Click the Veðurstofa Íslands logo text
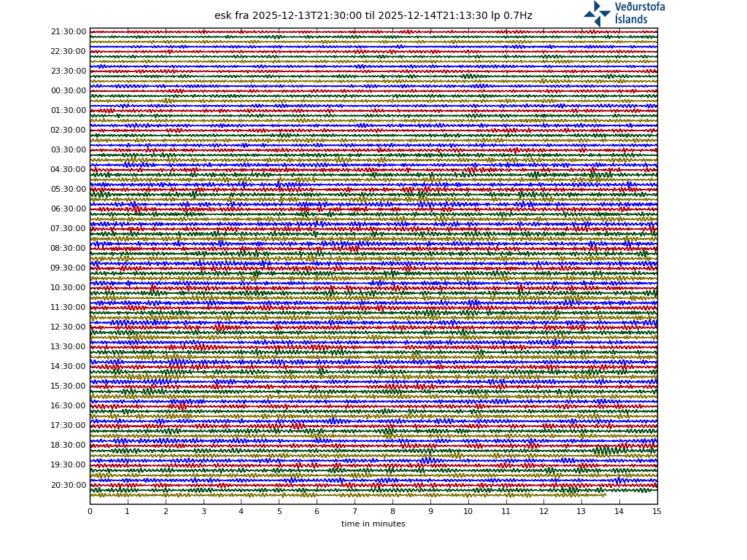The height and width of the screenshot is (560, 747). click(640, 13)
